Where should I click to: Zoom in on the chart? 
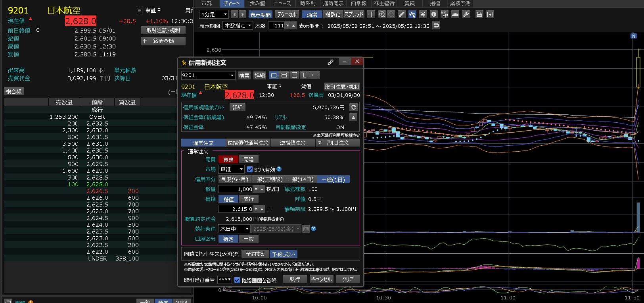pos(381,14)
